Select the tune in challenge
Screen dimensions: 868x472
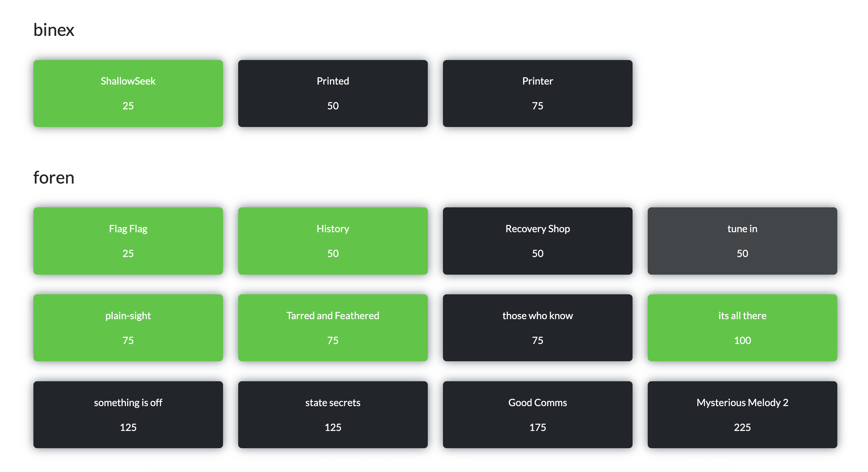[x=742, y=240]
